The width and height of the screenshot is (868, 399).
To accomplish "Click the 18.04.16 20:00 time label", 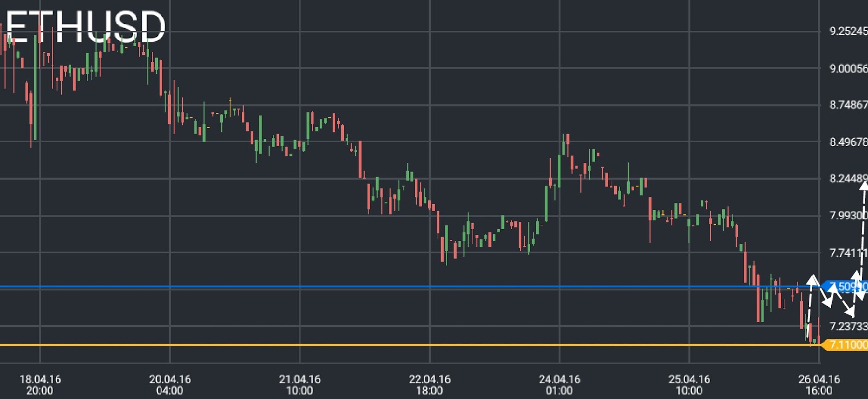I will pos(40,385).
